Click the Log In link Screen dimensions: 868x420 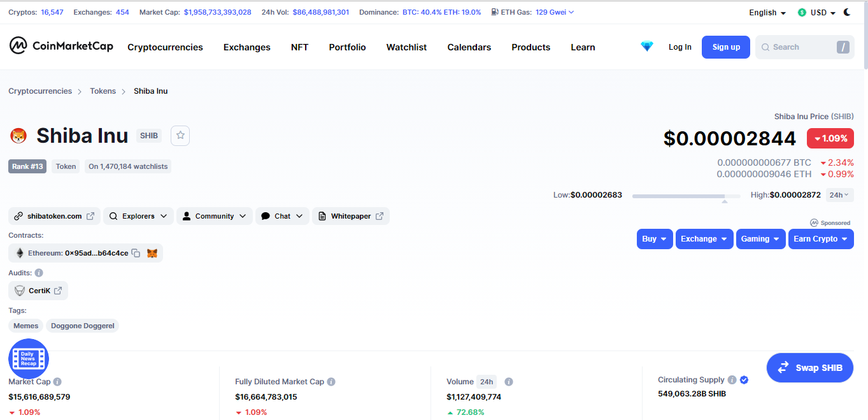[x=680, y=47]
